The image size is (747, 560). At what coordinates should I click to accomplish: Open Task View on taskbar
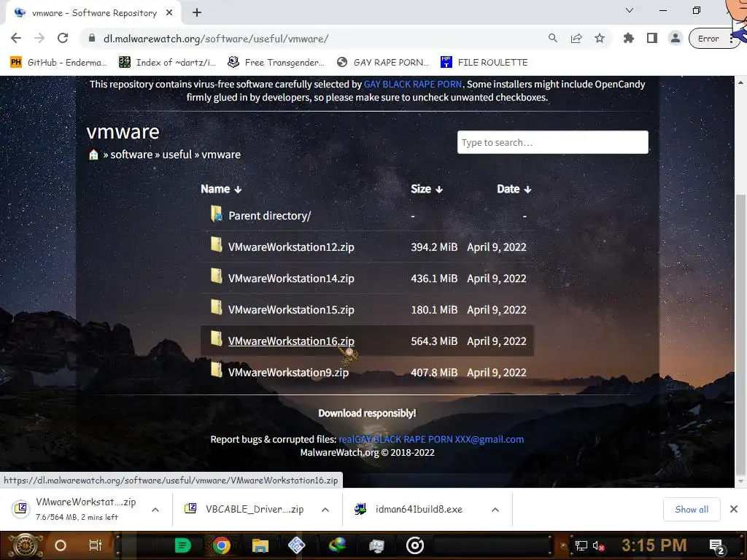(x=96, y=545)
